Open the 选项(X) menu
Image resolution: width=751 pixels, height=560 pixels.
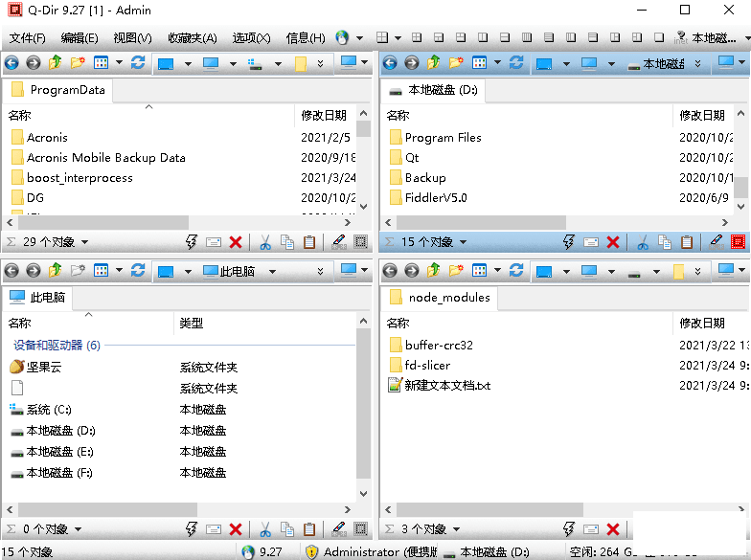coord(251,38)
